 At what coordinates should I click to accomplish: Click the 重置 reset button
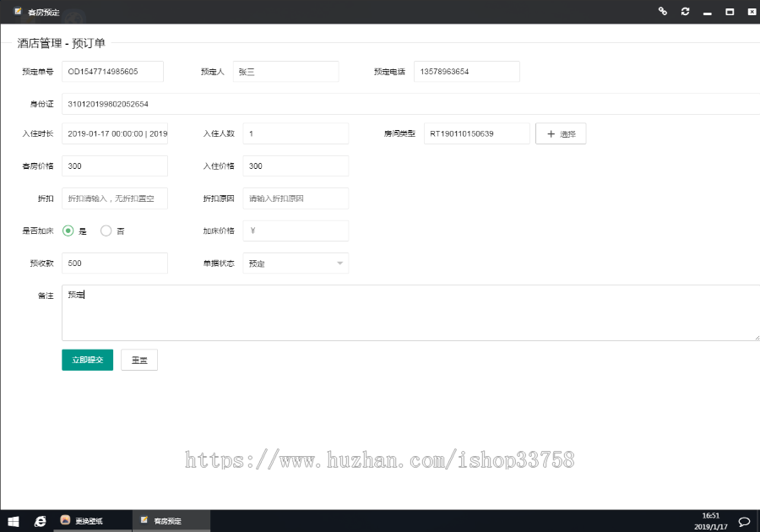[138, 360]
